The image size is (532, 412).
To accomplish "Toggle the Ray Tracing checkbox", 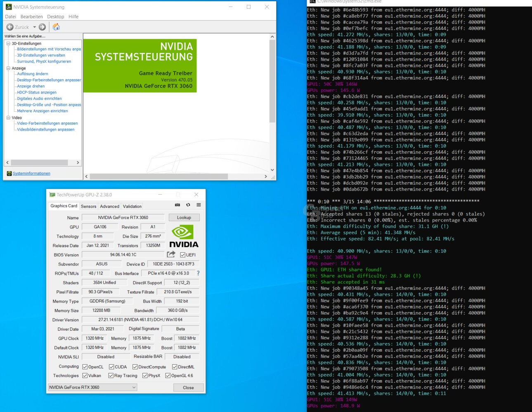I will point(111,376).
